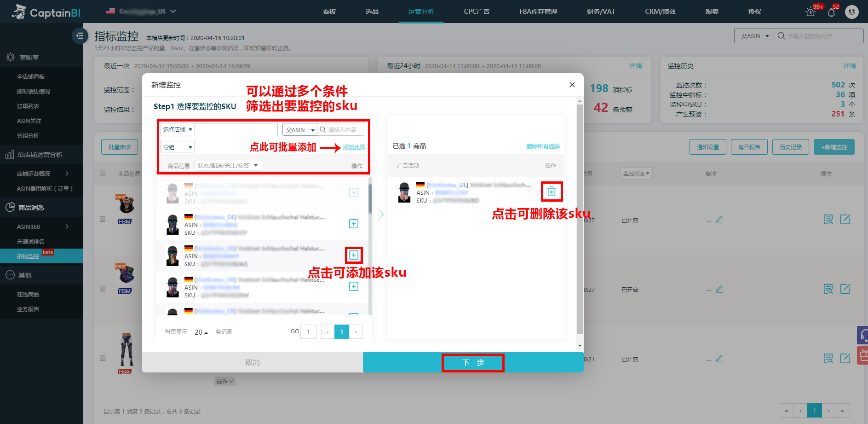Collapse the sidebar menu toggle icon
The width and height of the screenshot is (868, 424).
[80, 36]
